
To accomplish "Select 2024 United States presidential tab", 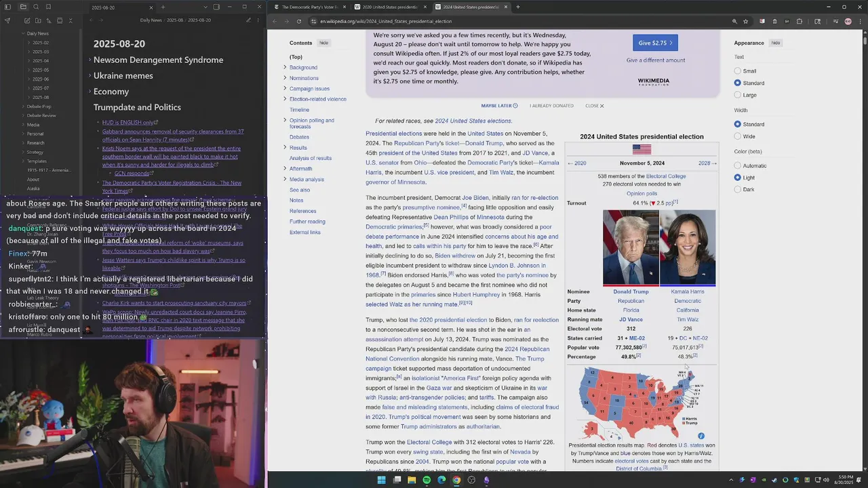I will pos(471,7).
